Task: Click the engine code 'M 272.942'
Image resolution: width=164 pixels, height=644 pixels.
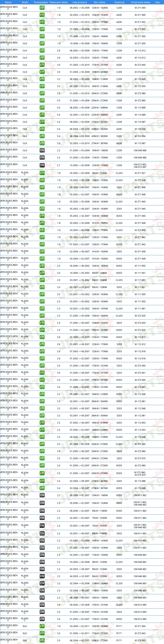Action: pyautogui.click(x=140, y=633)
